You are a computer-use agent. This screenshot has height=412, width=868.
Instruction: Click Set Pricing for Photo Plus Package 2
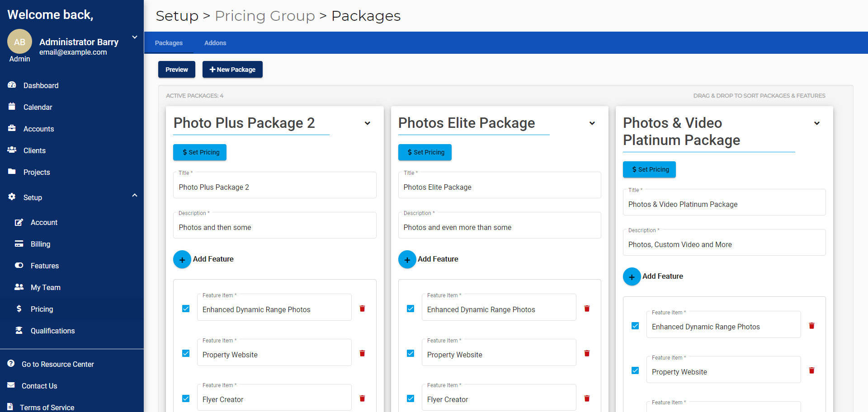[x=200, y=152]
